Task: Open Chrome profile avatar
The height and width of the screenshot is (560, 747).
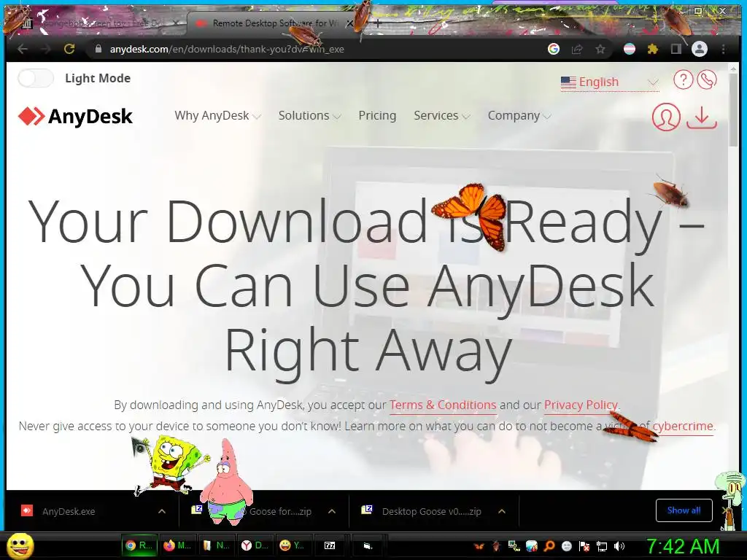Action: click(x=700, y=49)
